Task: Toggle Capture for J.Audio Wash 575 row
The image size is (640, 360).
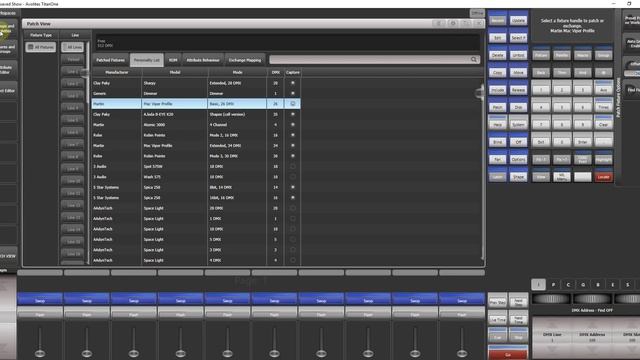Action: (x=293, y=177)
